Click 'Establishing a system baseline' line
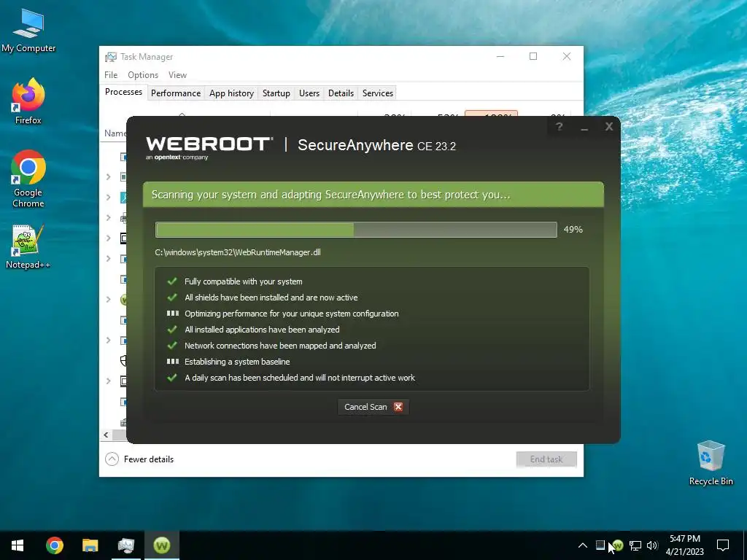This screenshot has width=747, height=560. [x=237, y=362]
